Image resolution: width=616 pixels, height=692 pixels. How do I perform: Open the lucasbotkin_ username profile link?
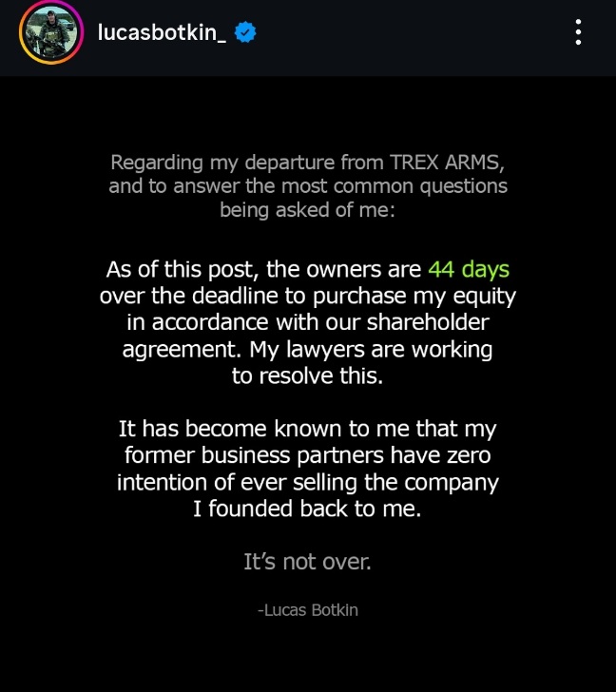162,32
